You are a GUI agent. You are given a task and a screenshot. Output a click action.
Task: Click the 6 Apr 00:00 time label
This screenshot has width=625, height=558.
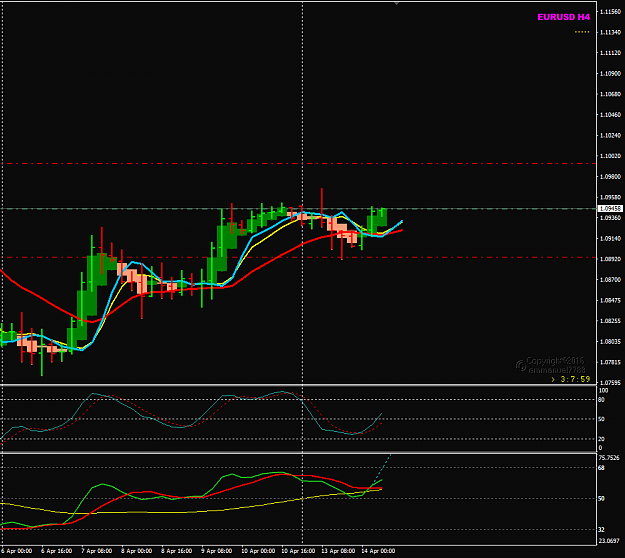tap(16, 551)
